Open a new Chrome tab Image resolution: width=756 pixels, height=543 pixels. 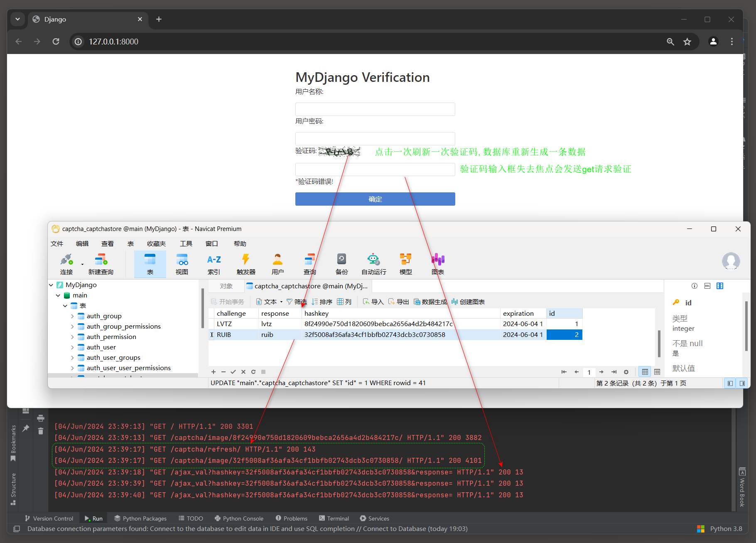coord(159,19)
